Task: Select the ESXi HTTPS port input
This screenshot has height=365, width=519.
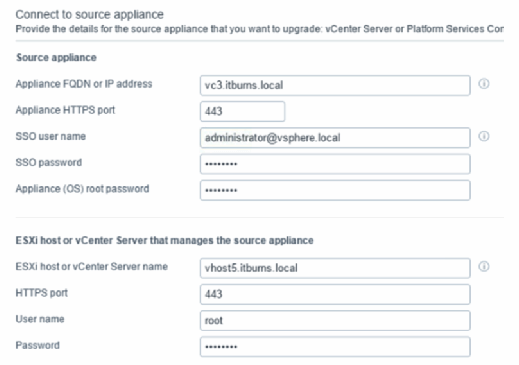Action: (335, 294)
